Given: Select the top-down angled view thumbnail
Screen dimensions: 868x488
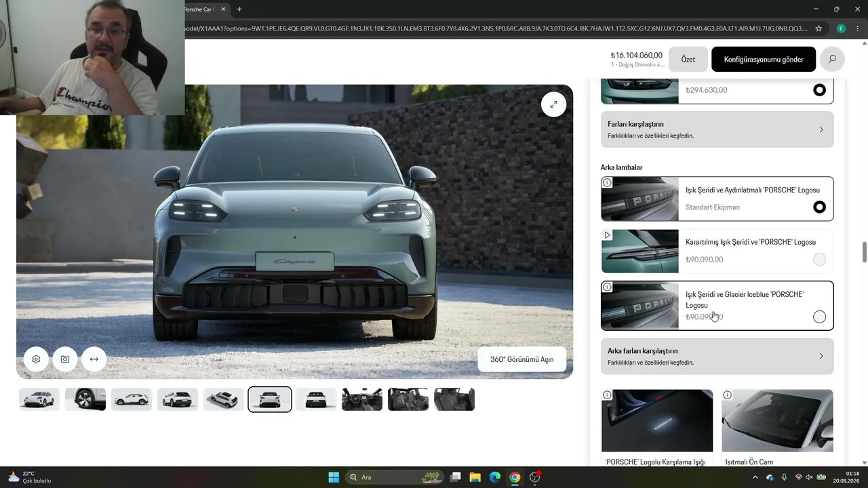Looking at the screenshot, I should [x=224, y=399].
